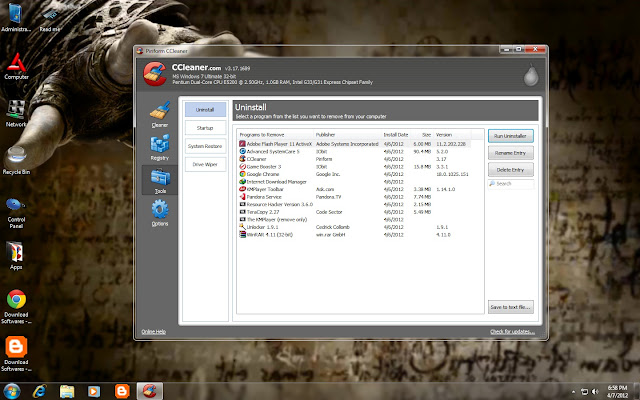Open the Options gear icon
Image resolution: width=640 pixels, height=400 pixels.
tap(160, 213)
